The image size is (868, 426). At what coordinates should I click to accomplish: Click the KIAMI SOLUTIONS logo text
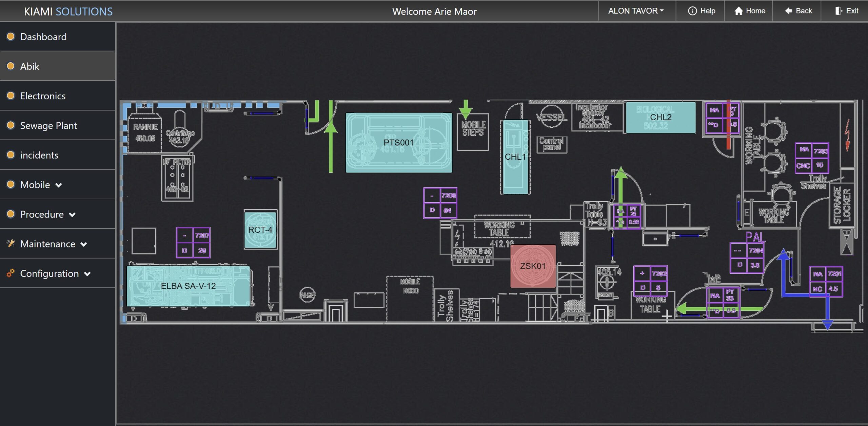click(x=68, y=12)
